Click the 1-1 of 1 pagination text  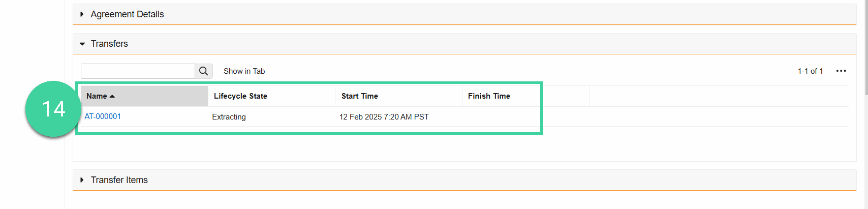(x=810, y=71)
